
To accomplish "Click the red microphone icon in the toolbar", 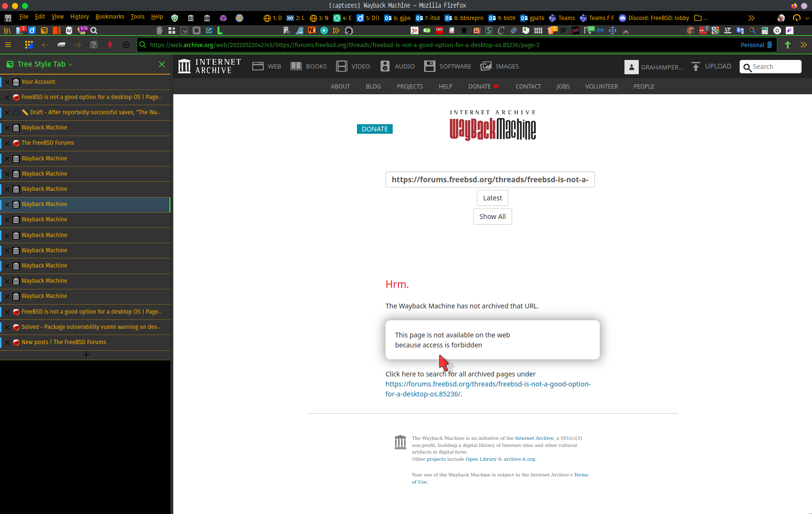I will point(109,45).
